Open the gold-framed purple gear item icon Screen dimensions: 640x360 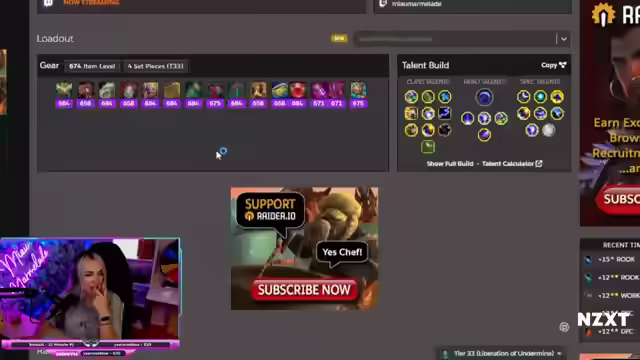(150, 90)
